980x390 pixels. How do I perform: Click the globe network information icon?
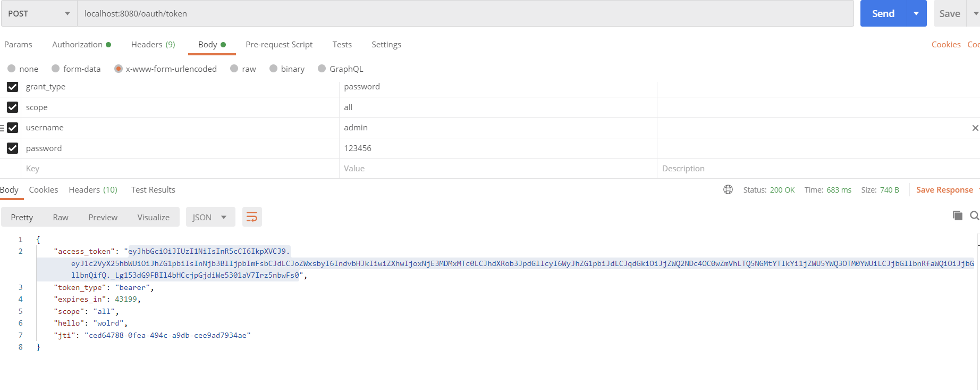[728, 190]
